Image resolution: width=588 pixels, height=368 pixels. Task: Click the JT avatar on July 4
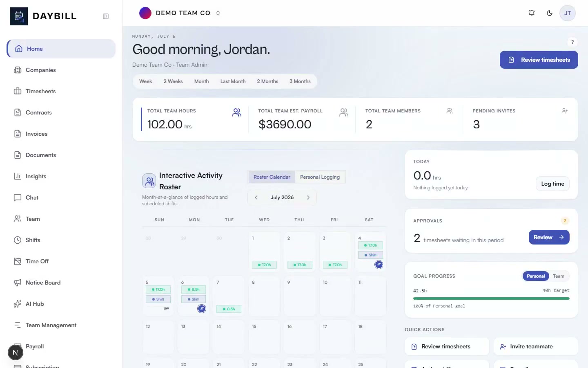click(x=379, y=265)
